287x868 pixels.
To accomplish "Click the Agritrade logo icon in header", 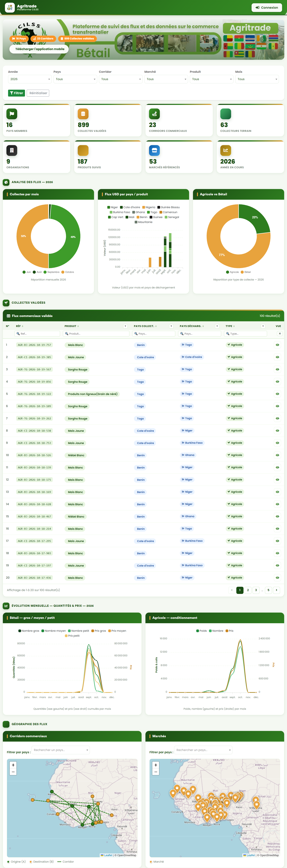I will [10, 7].
